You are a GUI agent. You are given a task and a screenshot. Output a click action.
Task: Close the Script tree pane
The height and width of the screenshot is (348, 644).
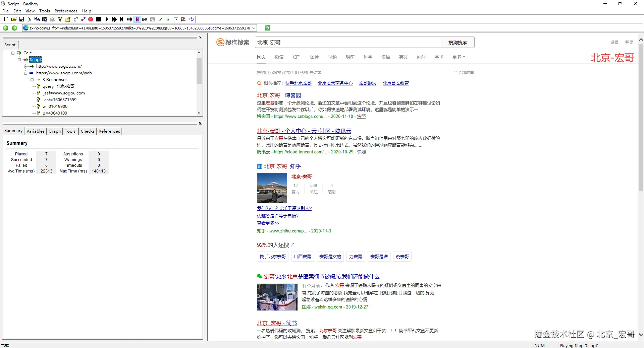tap(200, 38)
